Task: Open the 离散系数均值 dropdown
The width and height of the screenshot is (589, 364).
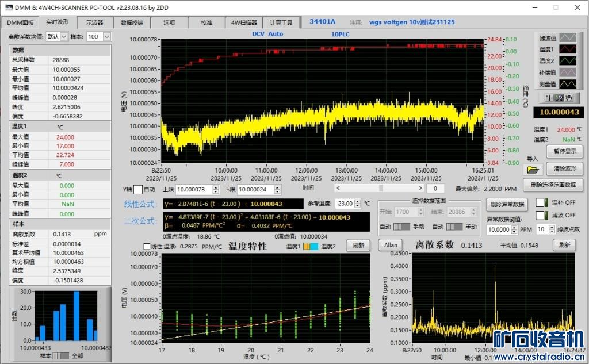Action: click(57, 36)
